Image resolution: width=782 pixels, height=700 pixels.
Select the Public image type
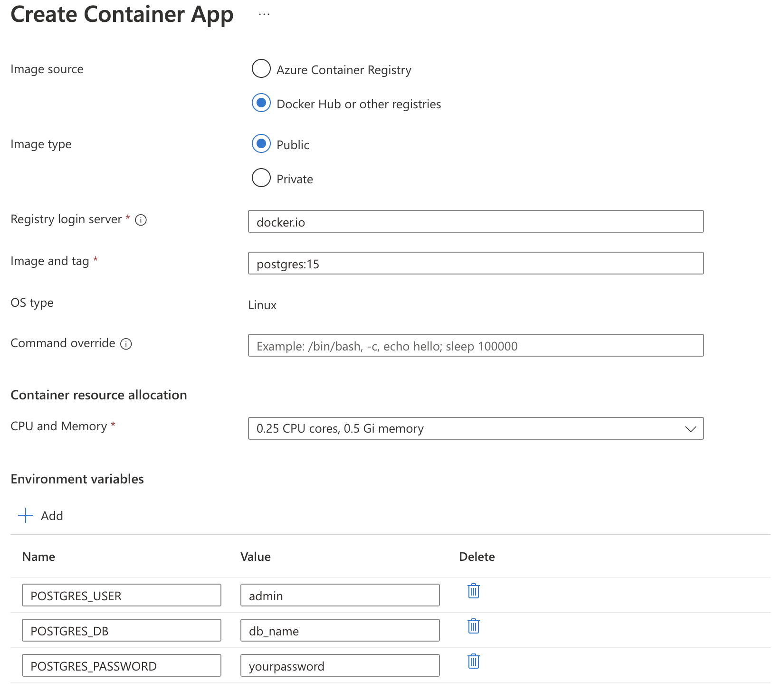click(261, 143)
